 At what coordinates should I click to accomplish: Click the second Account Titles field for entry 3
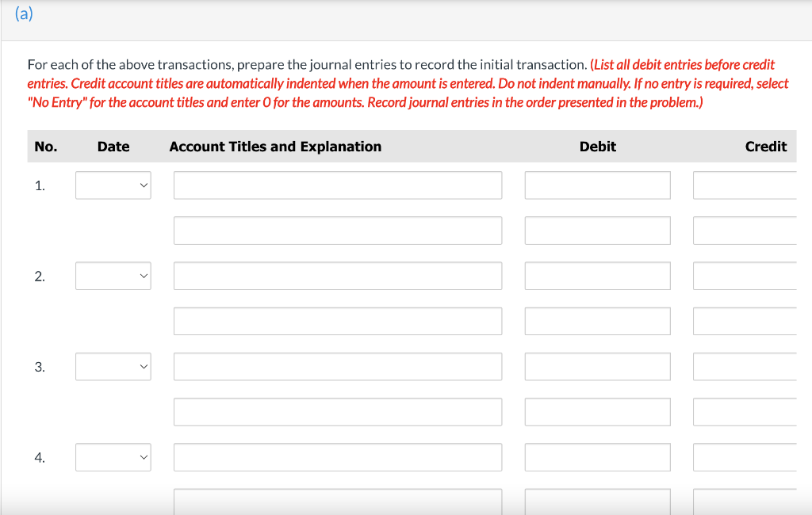[337, 411]
